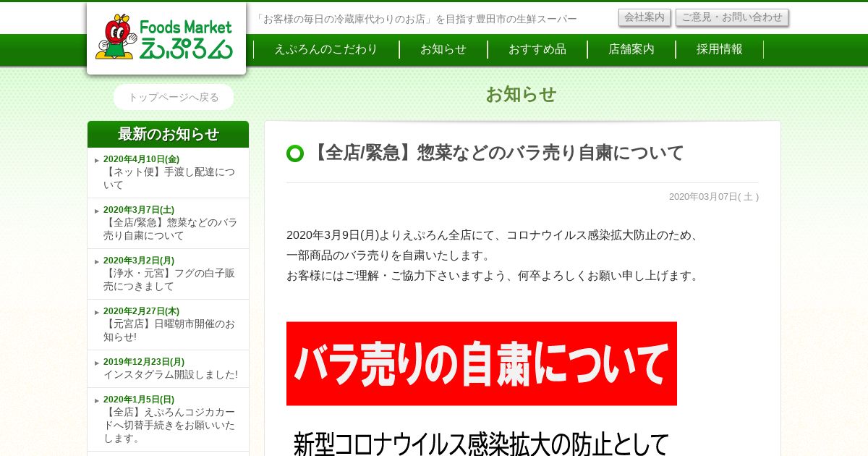
Task: Click the 最新のお知らせ sidebar header
Action: pyautogui.click(x=168, y=134)
